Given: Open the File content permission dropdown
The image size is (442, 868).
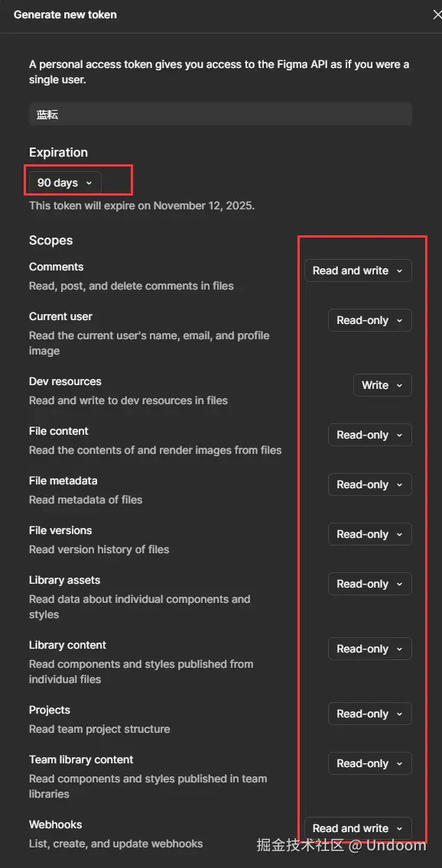Looking at the screenshot, I should coord(370,435).
